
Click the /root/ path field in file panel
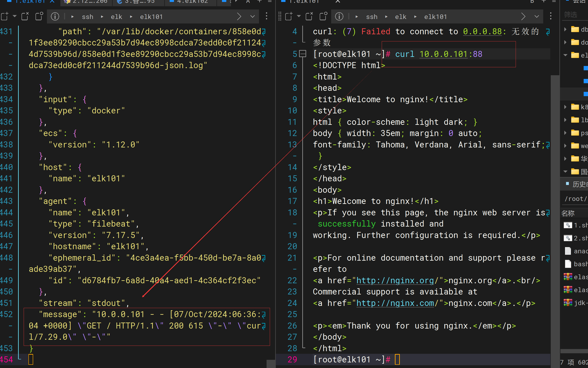575,199
